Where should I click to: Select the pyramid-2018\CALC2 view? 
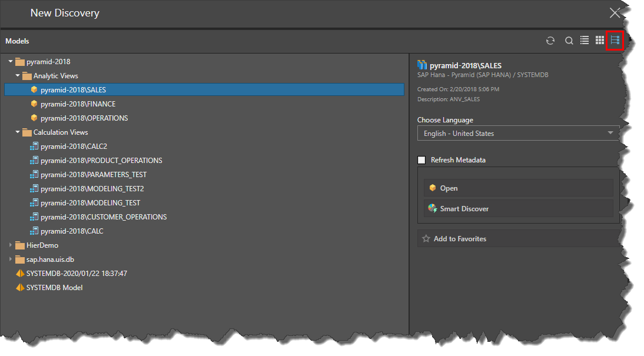tap(74, 146)
